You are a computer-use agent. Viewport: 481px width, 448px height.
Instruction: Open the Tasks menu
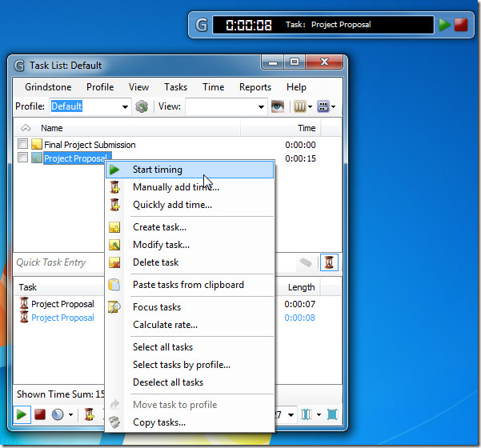tap(175, 87)
